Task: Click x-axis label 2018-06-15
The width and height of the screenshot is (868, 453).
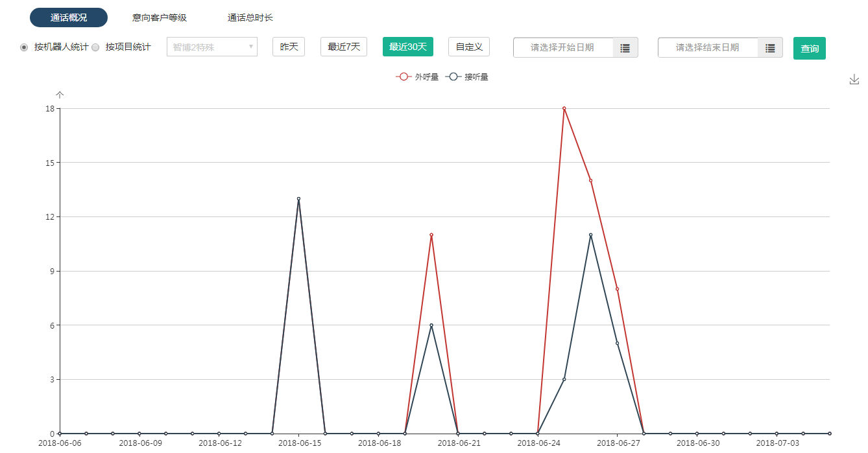Action: click(299, 443)
